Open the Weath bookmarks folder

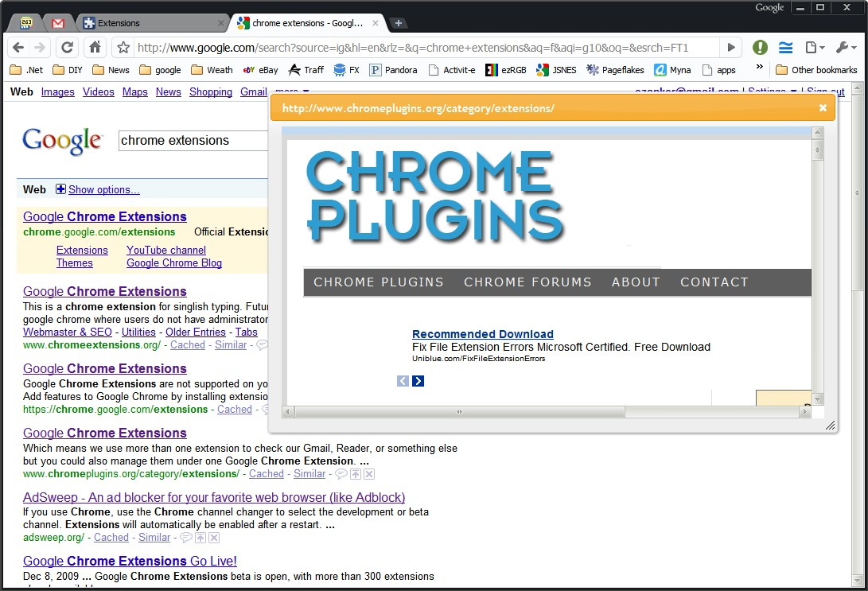[x=212, y=70]
